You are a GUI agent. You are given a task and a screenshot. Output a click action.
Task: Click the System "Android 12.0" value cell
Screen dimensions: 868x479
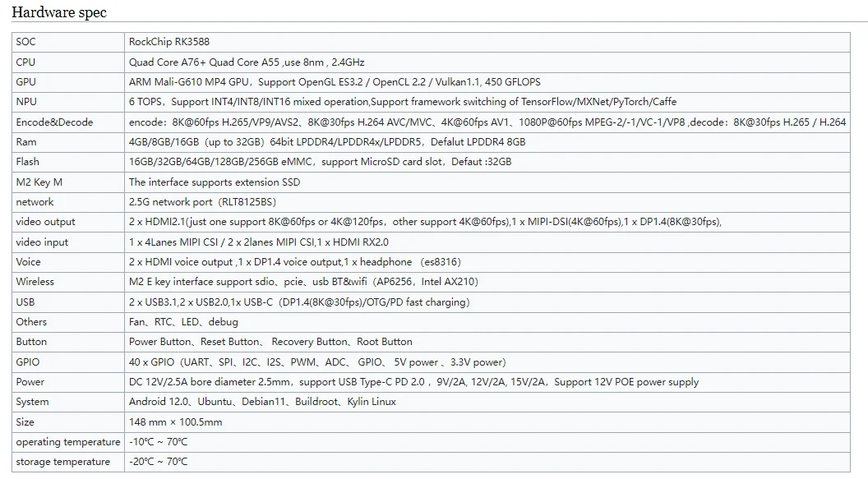click(262, 402)
